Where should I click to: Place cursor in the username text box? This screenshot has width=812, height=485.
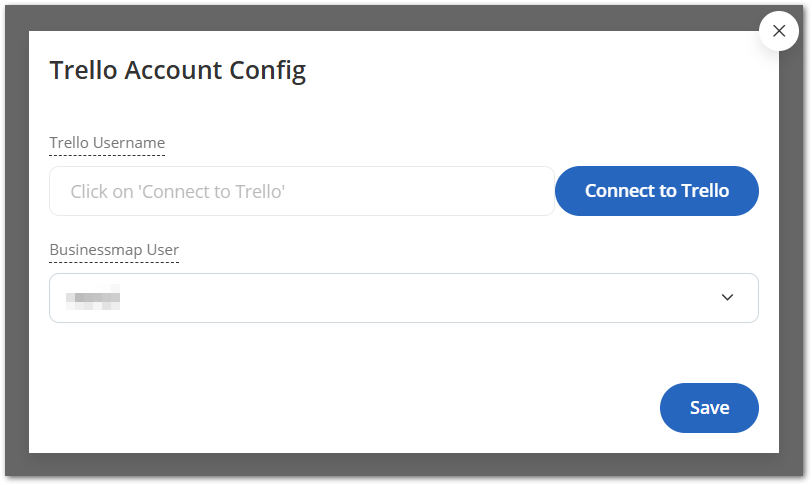point(301,191)
